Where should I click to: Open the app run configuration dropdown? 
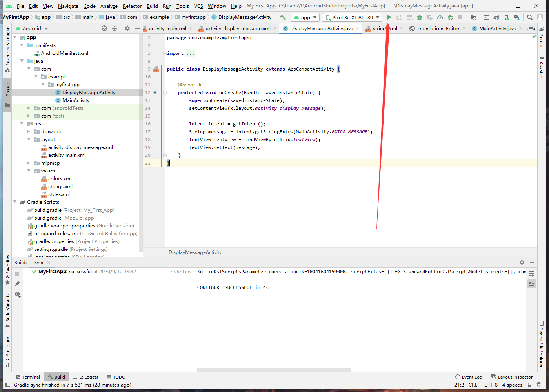pos(305,17)
